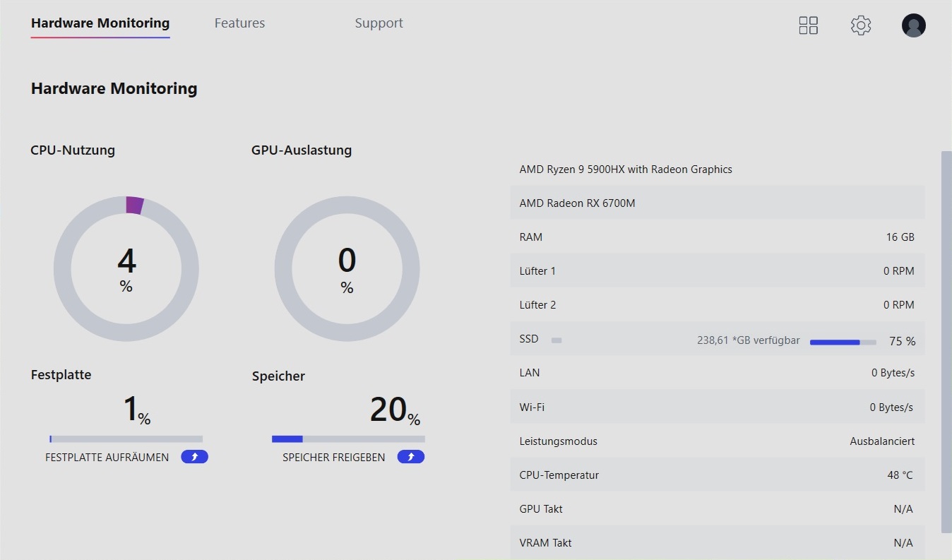This screenshot has width=952, height=560.
Task: Click the blue arrow beside Speicher freigeben
Action: (411, 457)
